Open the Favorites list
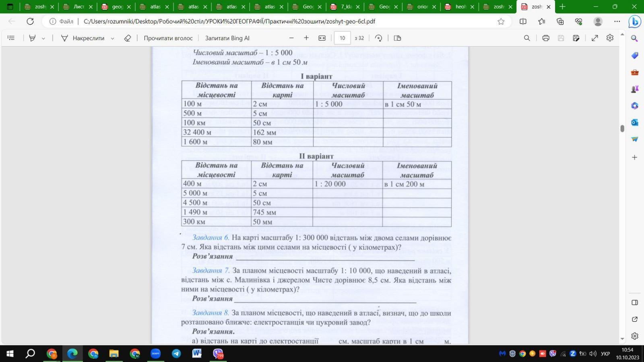644x362 pixels. [541, 21]
